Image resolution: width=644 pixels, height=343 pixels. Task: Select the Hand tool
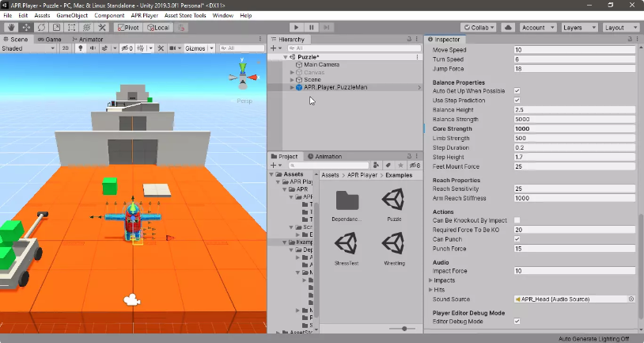coord(11,28)
